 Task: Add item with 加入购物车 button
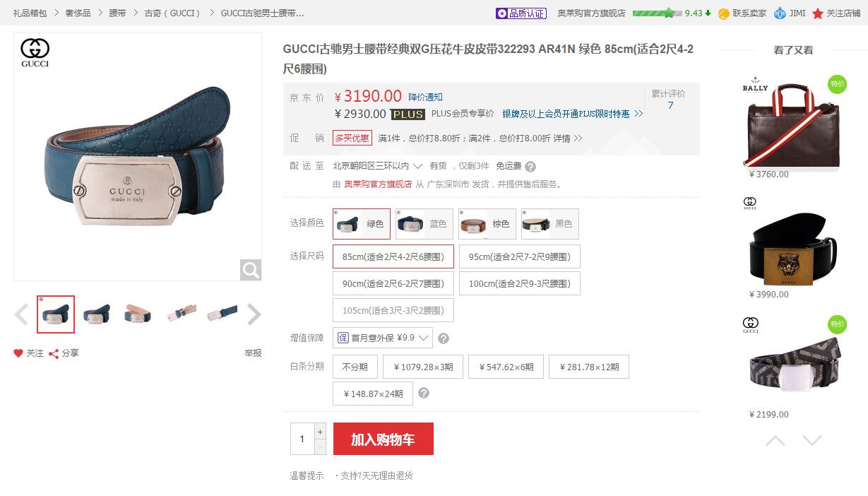(x=384, y=439)
